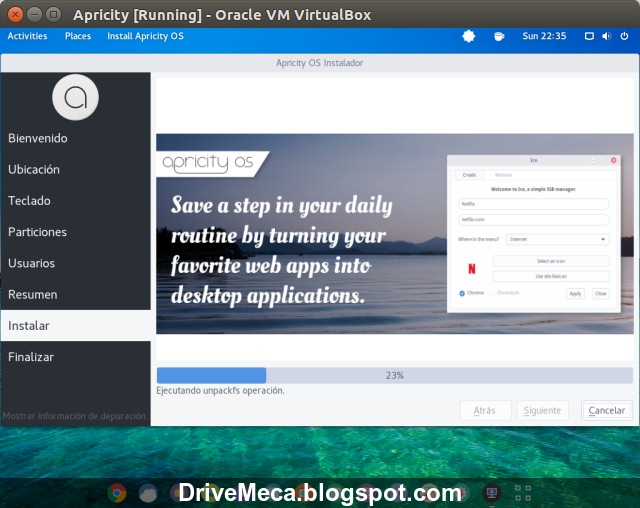
Task: Click the Netflix name field in Ice dialog
Action: (533, 204)
